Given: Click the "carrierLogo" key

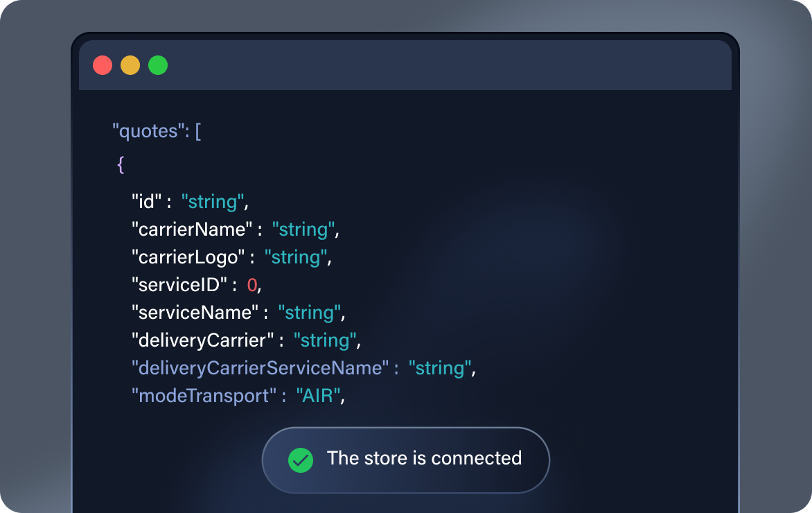Looking at the screenshot, I should point(189,257).
